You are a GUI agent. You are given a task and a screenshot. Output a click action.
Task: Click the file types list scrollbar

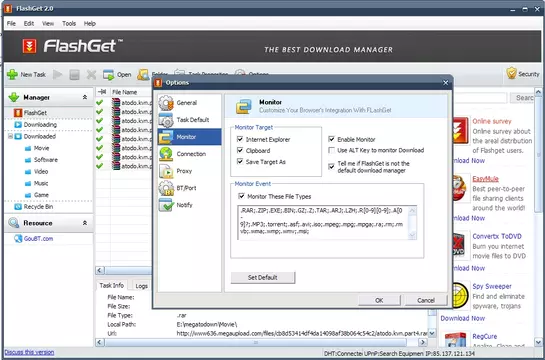pyautogui.click(x=412, y=222)
